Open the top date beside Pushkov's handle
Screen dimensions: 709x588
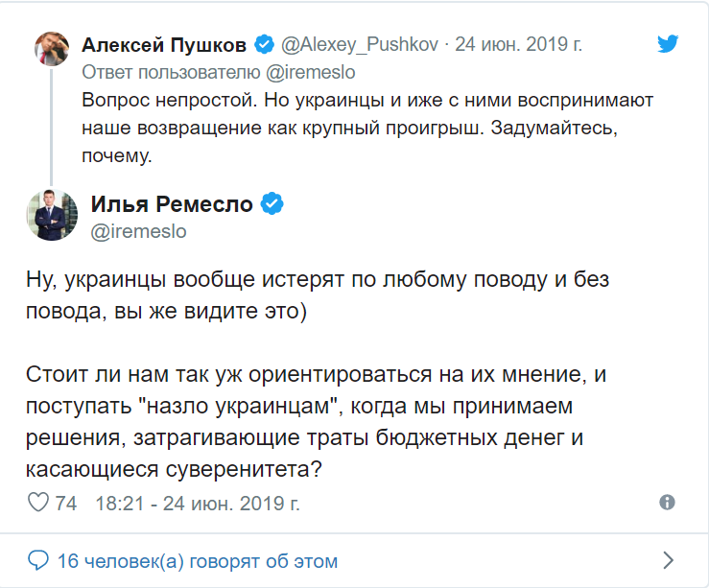(x=518, y=44)
